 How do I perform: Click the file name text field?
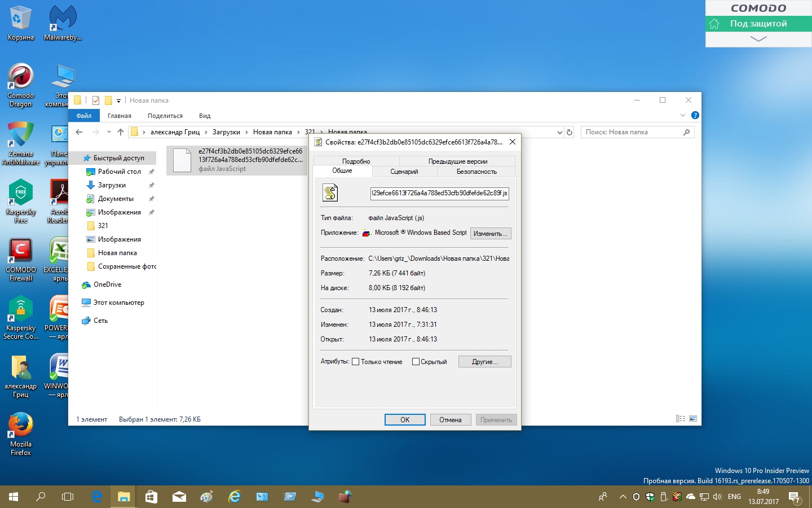click(x=439, y=193)
